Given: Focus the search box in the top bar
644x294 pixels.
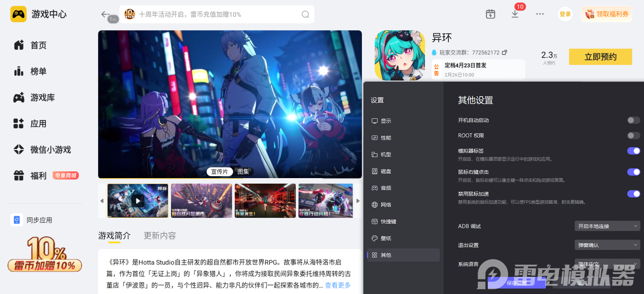Looking at the screenshot, I should click(x=216, y=14).
